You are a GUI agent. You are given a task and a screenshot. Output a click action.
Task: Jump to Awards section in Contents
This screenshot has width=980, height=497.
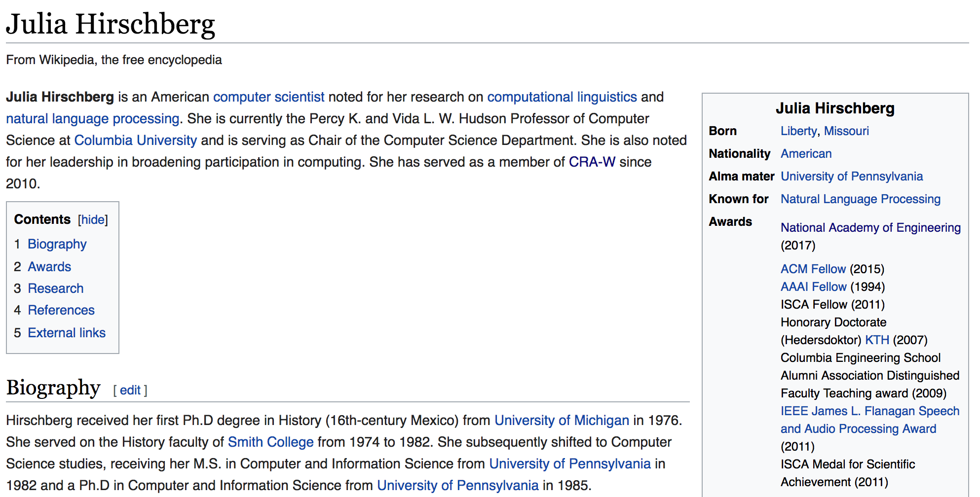[49, 267]
